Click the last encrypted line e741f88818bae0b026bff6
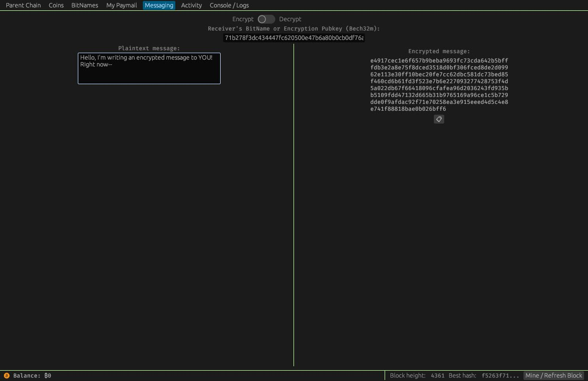This screenshot has width=588, height=381. (408, 109)
